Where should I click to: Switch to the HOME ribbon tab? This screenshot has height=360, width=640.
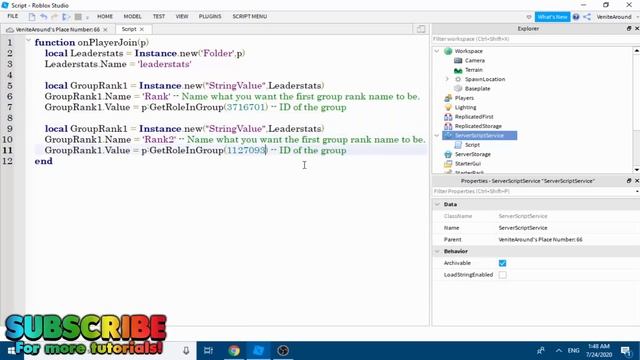point(105,16)
